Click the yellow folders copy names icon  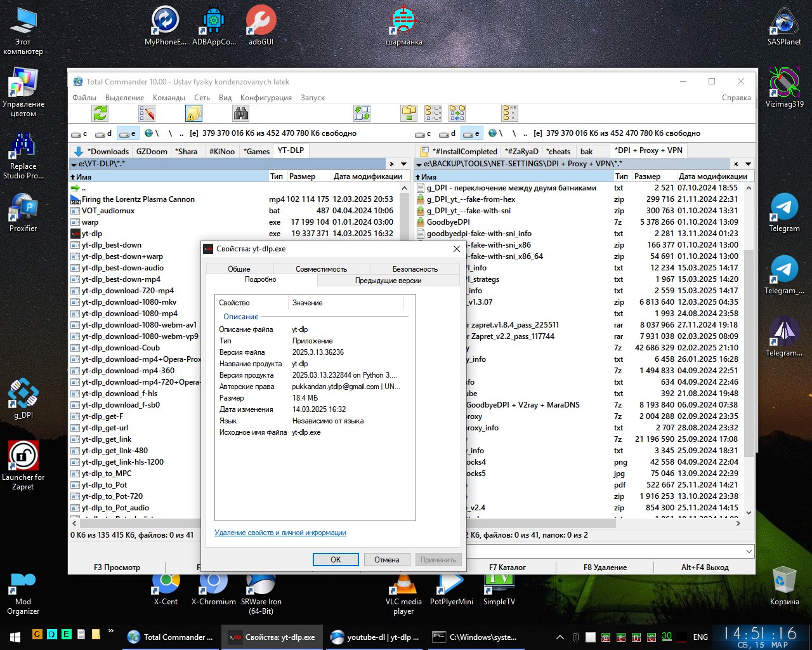tap(409, 114)
